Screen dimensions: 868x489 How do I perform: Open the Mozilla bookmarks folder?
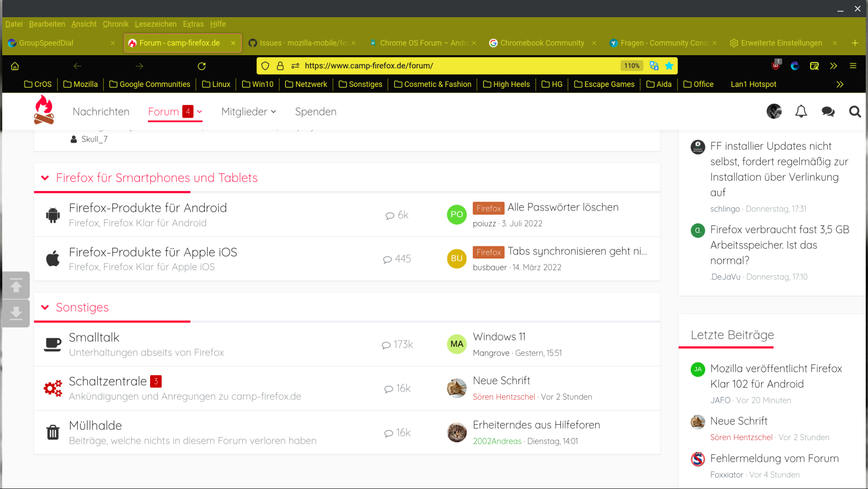(81, 85)
